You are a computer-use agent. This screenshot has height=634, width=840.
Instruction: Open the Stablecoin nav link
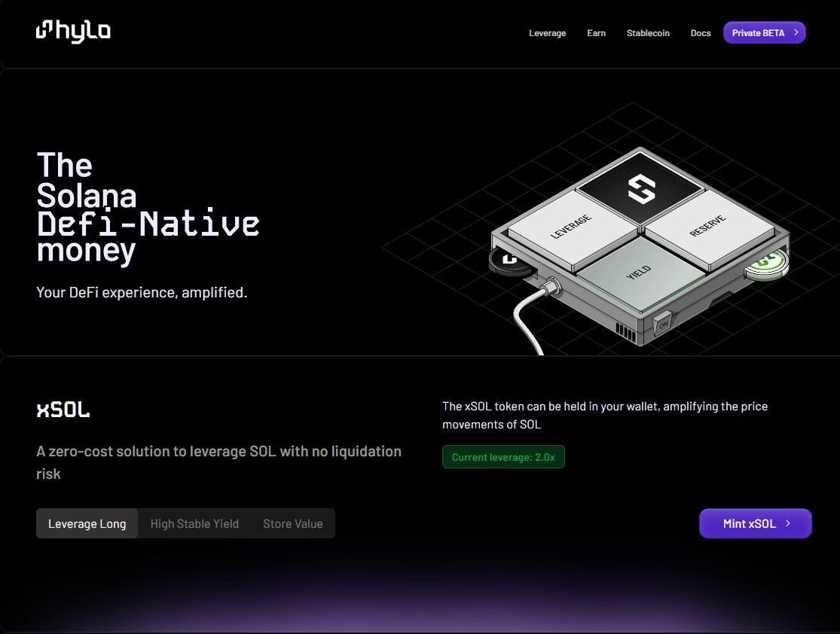[648, 33]
